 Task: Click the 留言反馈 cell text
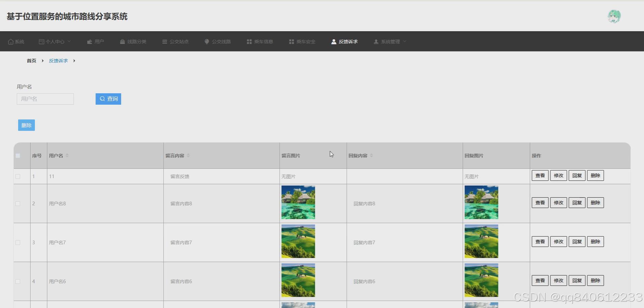(180, 176)
